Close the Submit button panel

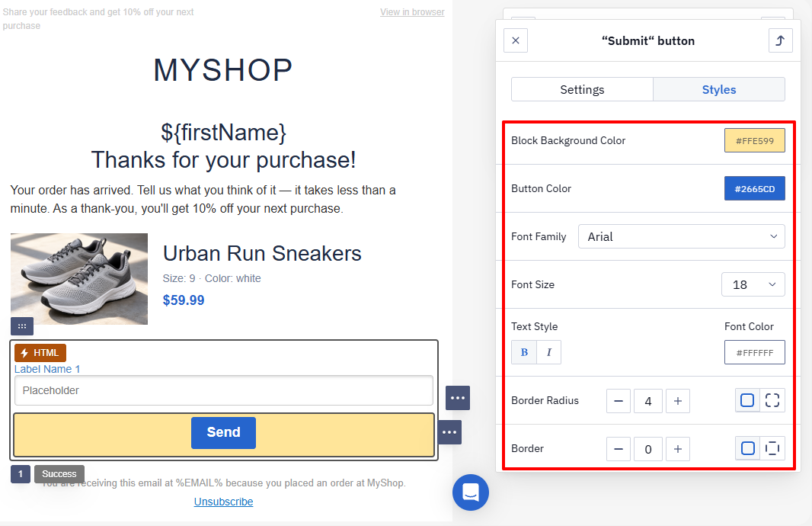[515, 40]
